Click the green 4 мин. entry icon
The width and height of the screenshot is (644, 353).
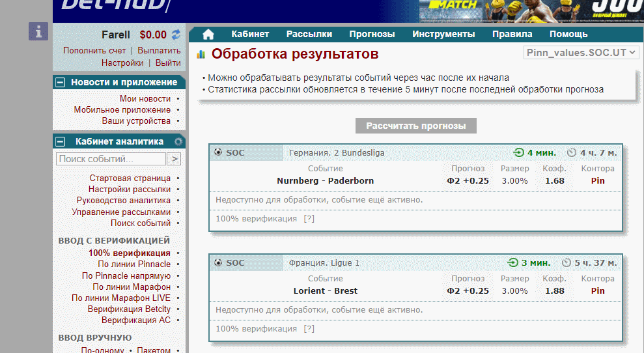(x=518, y=153)
